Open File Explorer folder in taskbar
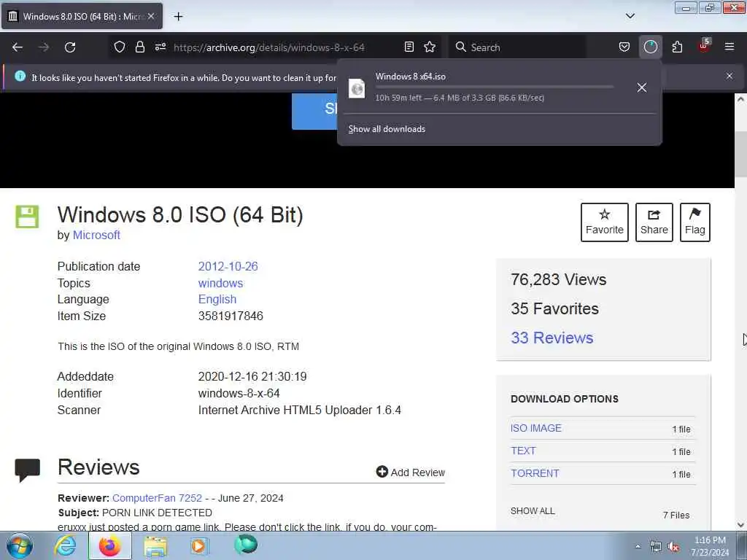 (x=155, y=545)
